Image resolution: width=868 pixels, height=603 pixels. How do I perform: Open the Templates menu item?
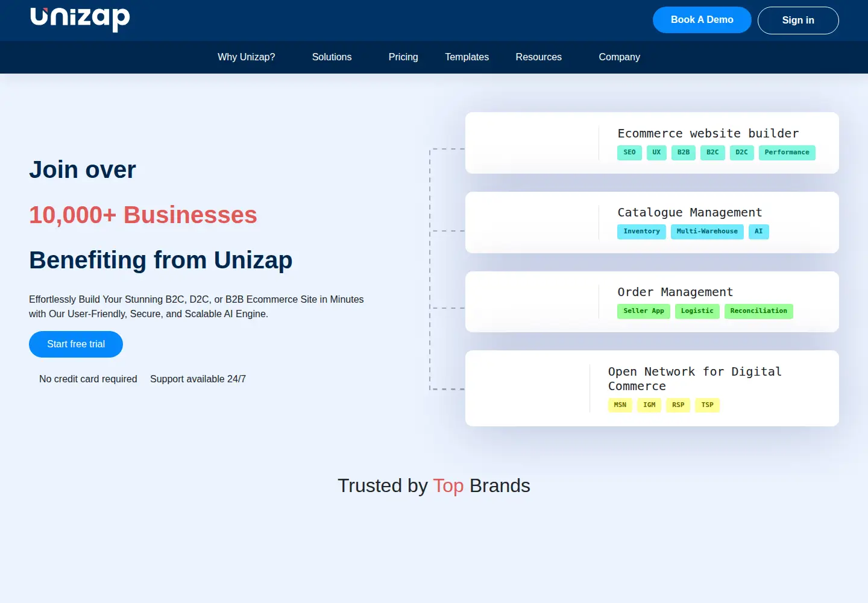coord(467,57)
